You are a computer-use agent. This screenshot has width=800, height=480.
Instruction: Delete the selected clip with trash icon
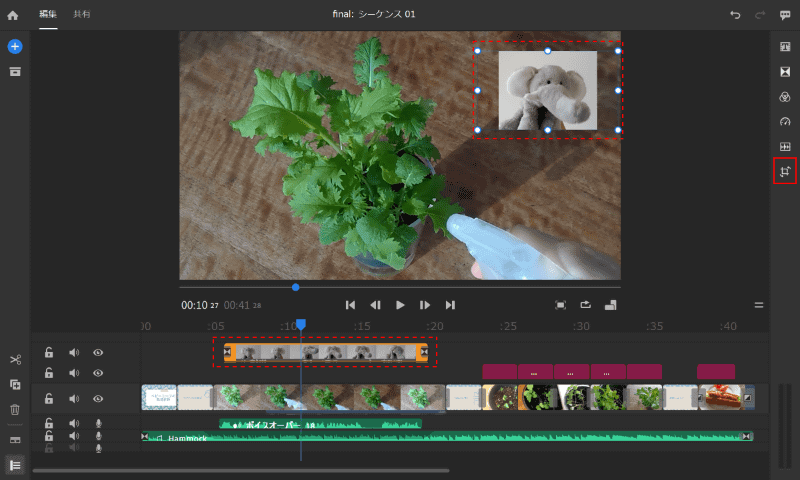tap(15, 409)
